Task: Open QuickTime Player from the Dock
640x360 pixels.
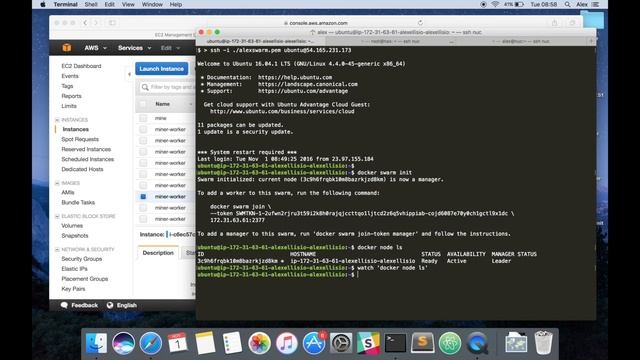Action: pos(477,343)
